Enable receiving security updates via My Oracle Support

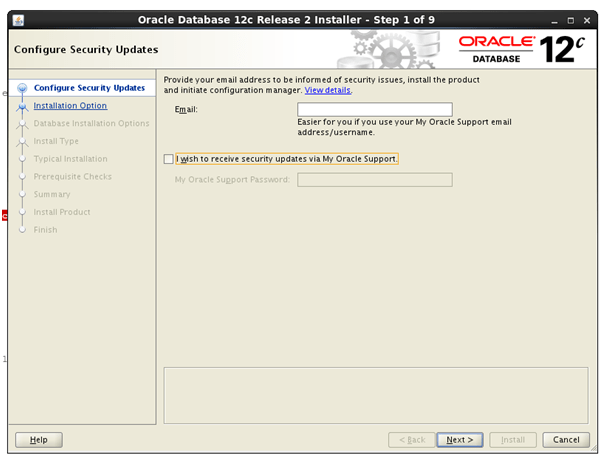168,158
